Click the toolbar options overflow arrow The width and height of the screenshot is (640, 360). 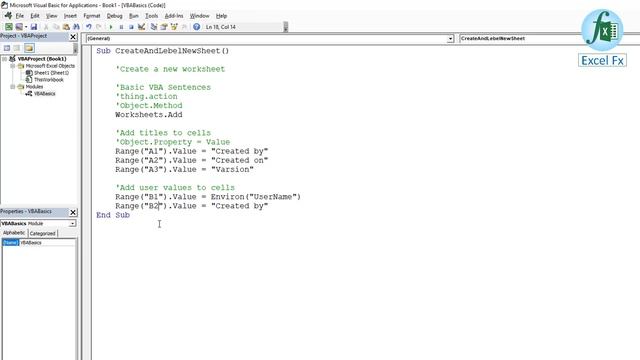(286, 27)
